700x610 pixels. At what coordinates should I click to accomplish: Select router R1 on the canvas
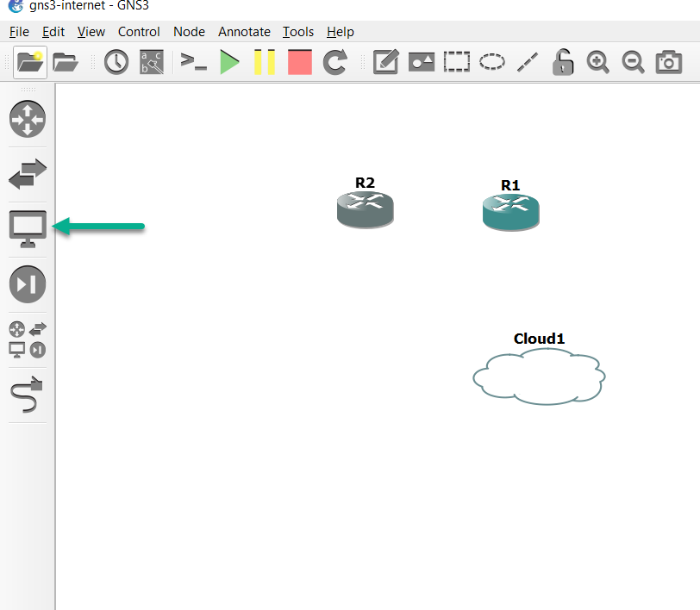tap(510, 212)
